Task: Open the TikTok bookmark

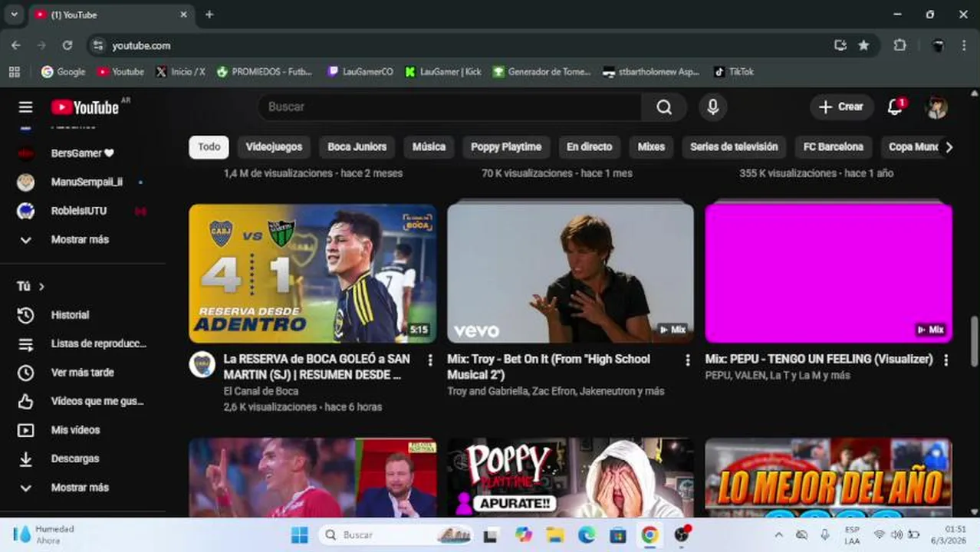Action: pos(734,72)
